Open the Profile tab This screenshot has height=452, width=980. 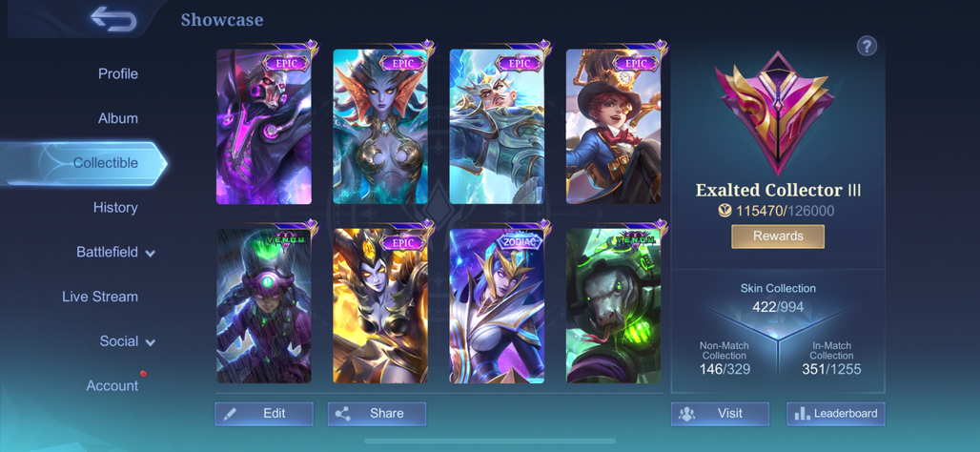tap(118, 73)
